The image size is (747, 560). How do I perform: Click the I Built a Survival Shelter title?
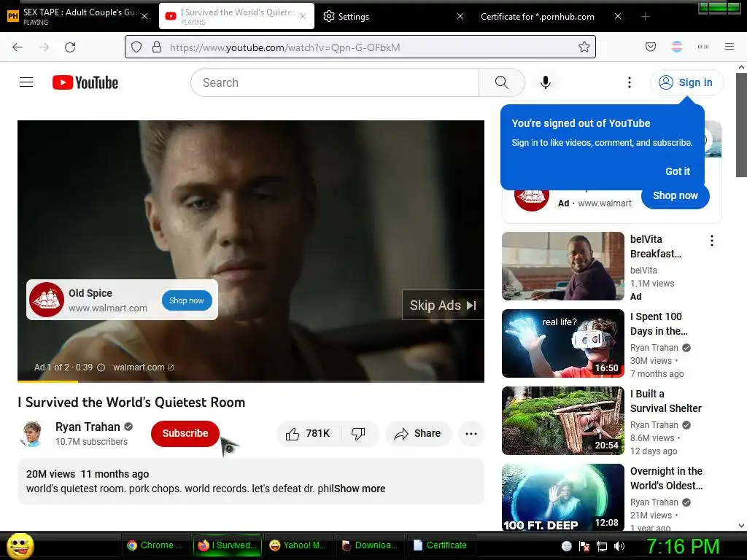click(665, 401)
